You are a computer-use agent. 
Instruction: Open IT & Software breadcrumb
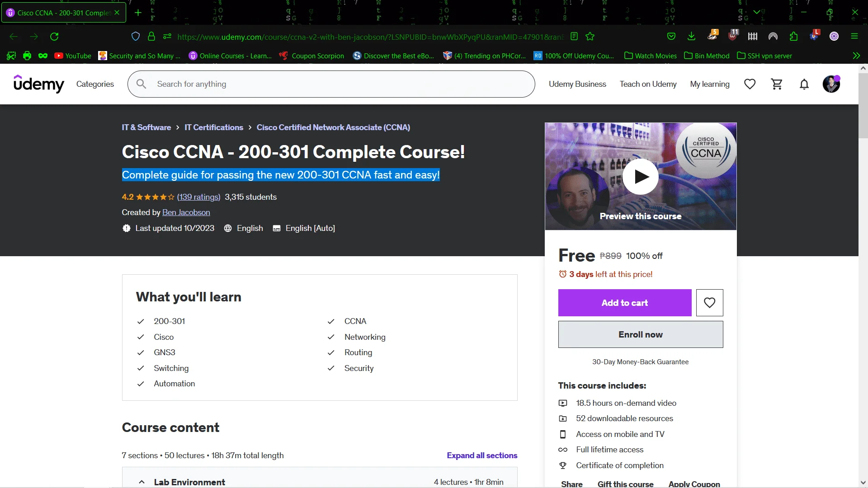coord(146,127)
